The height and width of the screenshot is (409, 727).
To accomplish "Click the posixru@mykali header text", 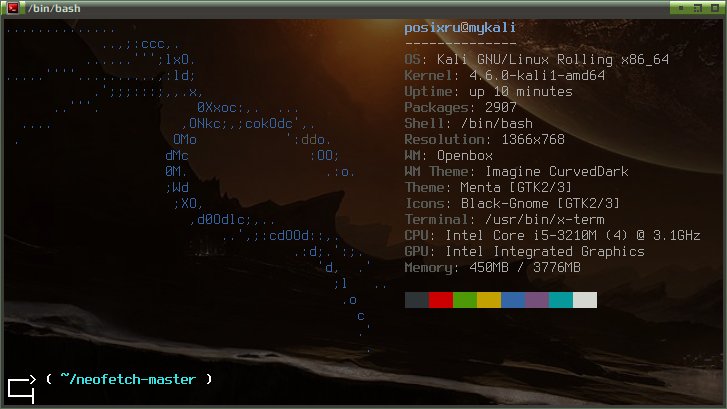I will point(460,28).
